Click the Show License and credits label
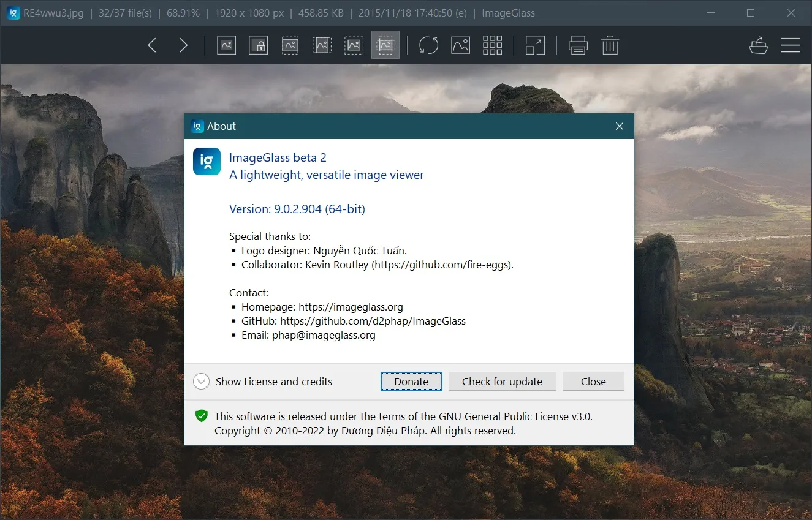 coord(274,382)
